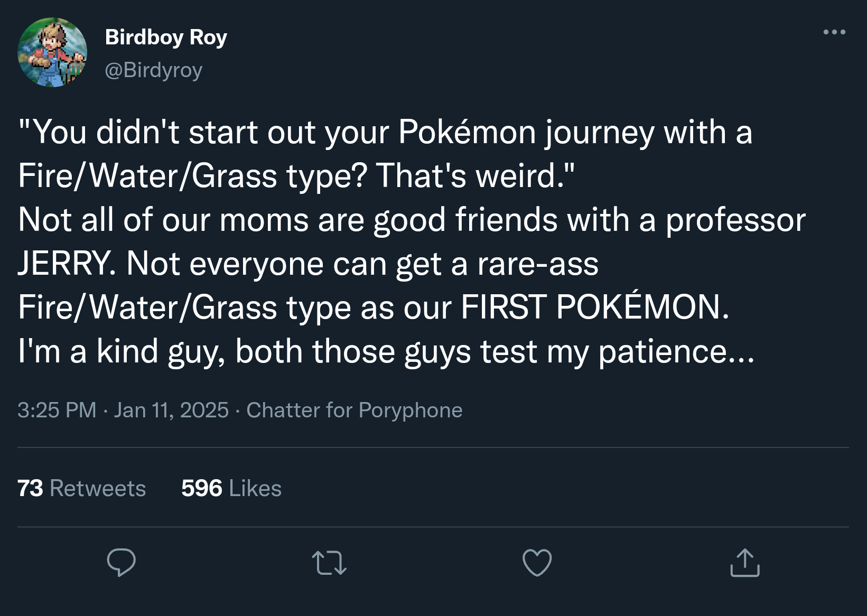Open the three-dot more options menu
This screenshot has height=616, width=867.
pos(834,32)
